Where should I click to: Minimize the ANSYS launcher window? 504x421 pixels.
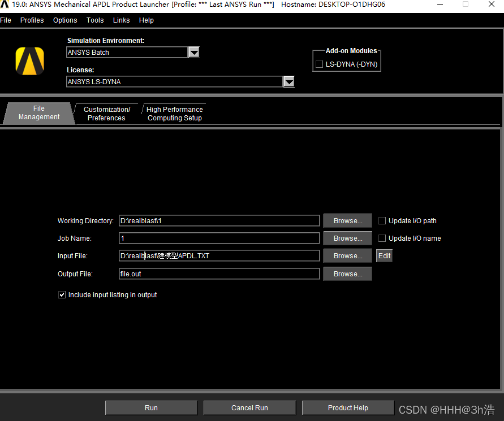pos(440,5)
